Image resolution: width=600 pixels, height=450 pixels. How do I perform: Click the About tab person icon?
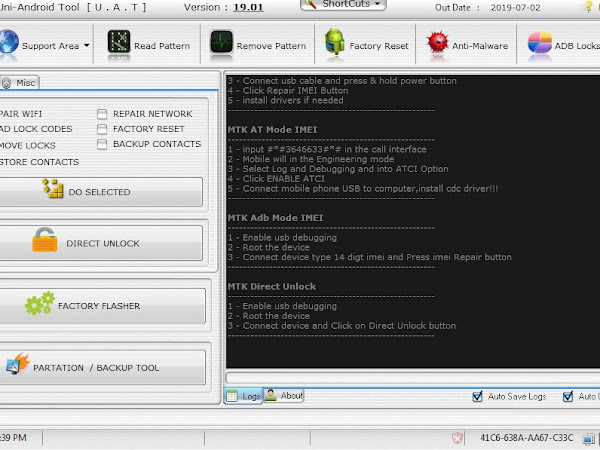(x=271, y=395)
